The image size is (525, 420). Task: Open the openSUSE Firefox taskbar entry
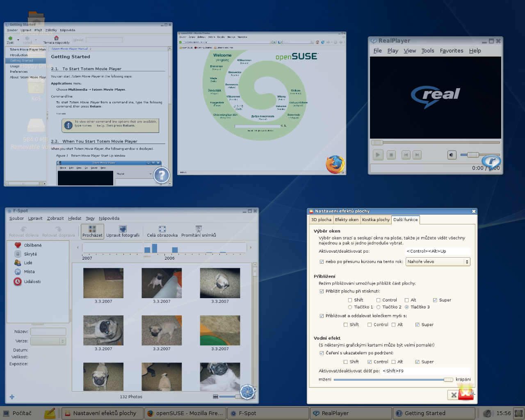[x=185, y=413]
